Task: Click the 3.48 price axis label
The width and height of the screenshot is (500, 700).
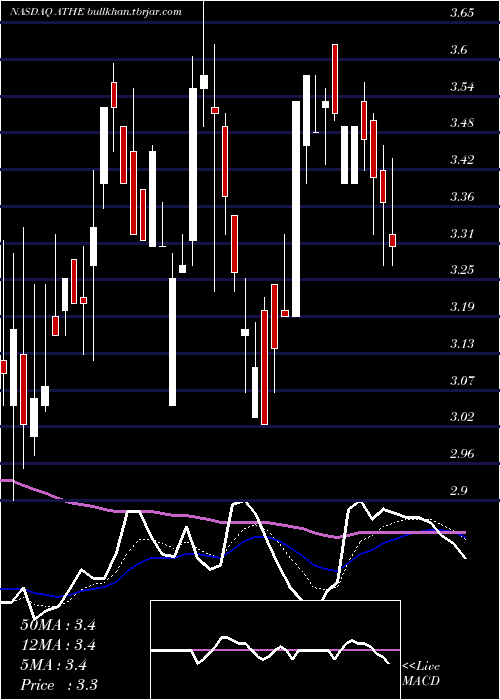Action: tap(462, 123)
